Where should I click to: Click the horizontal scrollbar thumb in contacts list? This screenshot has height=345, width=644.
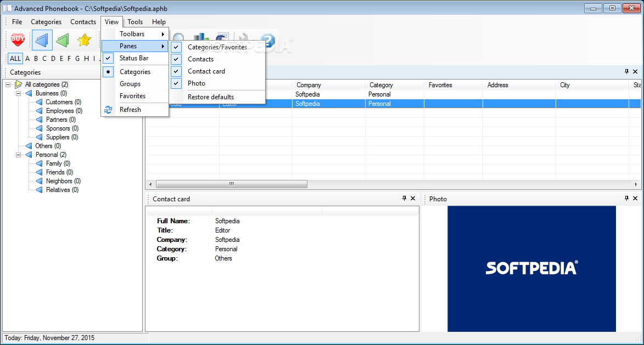232,184
